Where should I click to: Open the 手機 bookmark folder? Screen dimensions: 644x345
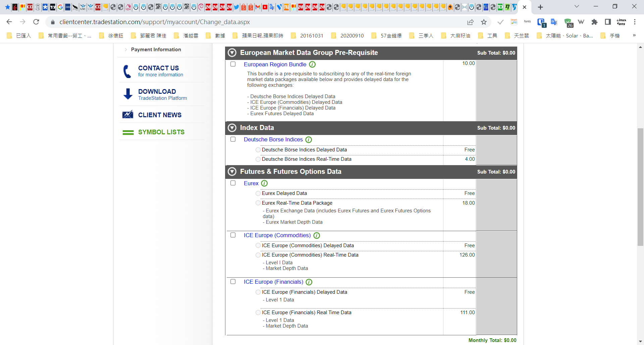coord(610,36)
